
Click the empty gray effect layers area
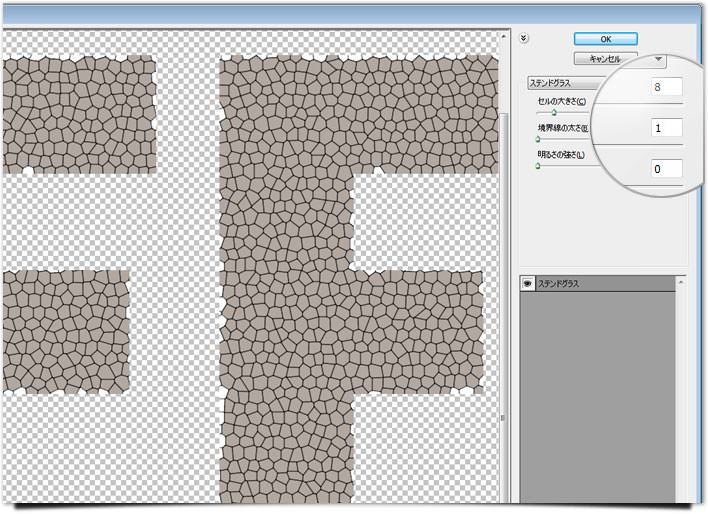click(600, 400)
